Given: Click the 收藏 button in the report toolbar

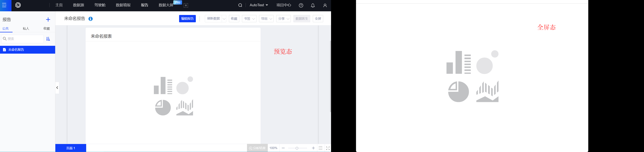Looking at the screenshot, I should coord(234,19).
